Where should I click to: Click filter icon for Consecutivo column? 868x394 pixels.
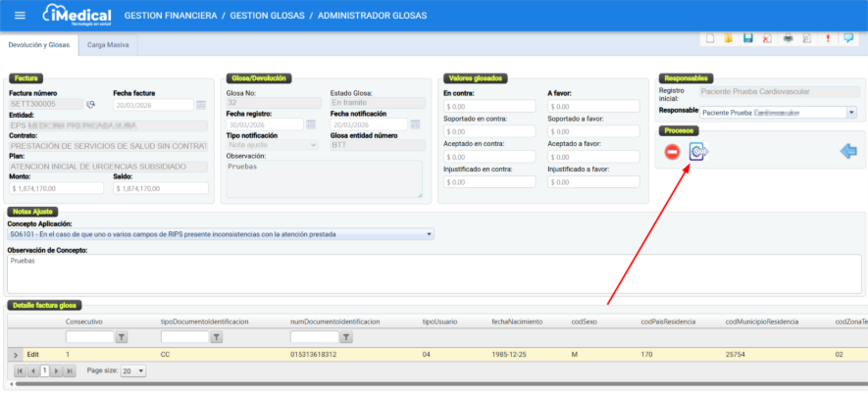(x=122, y=337)
